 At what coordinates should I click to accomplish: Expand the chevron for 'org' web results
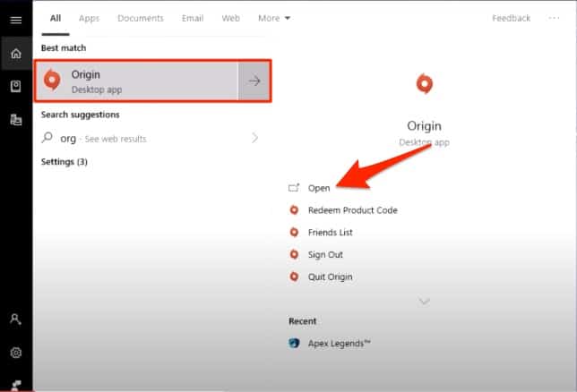(x=254, y=138)
